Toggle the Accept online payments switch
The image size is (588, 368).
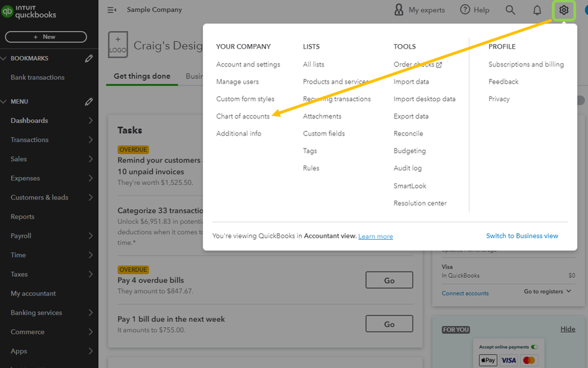pyautogui.click(x=534, y=347)
